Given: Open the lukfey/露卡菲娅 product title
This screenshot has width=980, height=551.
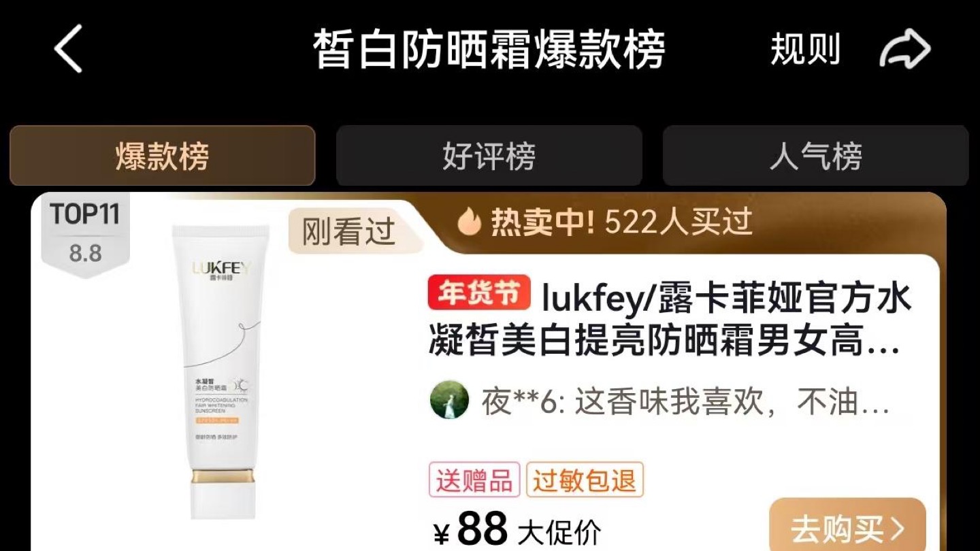Looking at the screenshot, I should click(670, 318).
